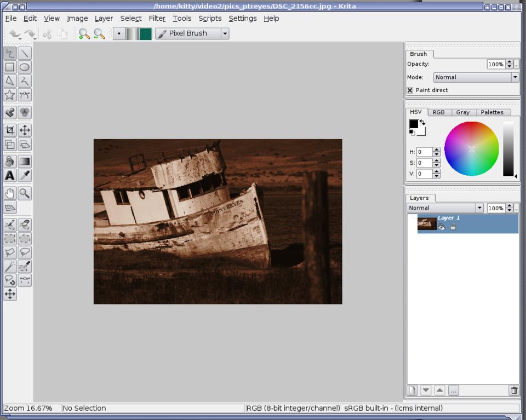Activate the Color Picker eyedropper tool

(x=25, y=176)
